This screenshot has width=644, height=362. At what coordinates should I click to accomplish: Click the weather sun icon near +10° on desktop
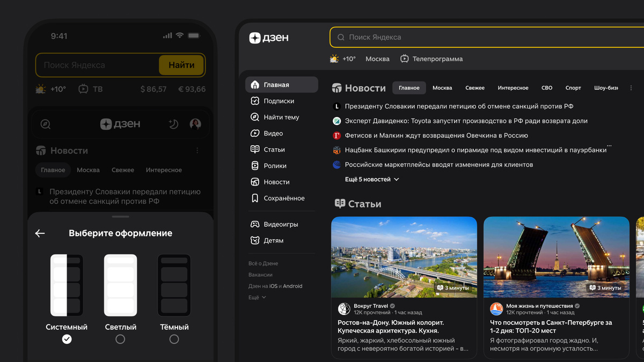coord(334,59)
